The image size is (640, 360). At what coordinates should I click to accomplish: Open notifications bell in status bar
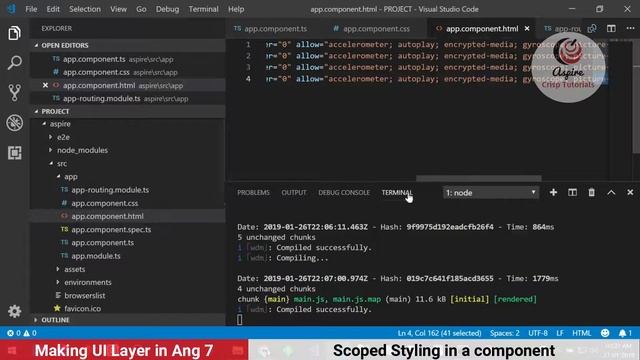click(x=625, y=333)
